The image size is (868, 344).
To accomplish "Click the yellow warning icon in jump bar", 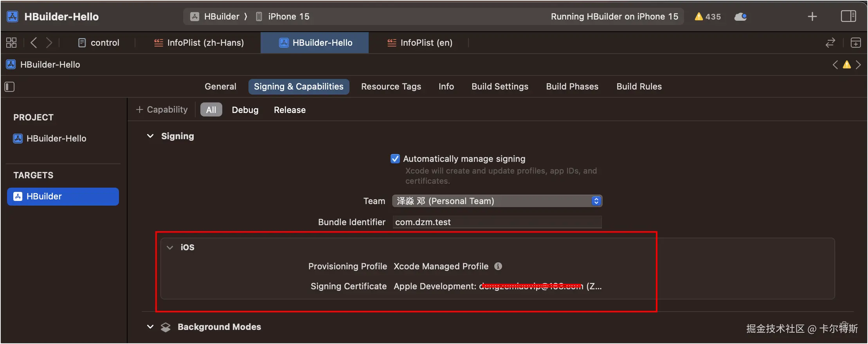I will (846, 64).
